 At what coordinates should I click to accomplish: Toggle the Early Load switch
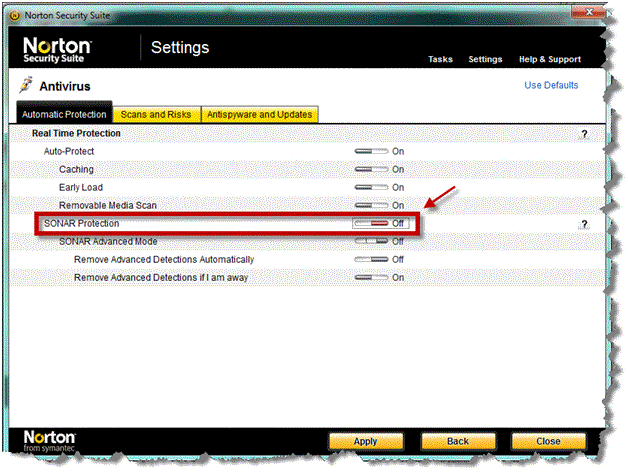371,187
